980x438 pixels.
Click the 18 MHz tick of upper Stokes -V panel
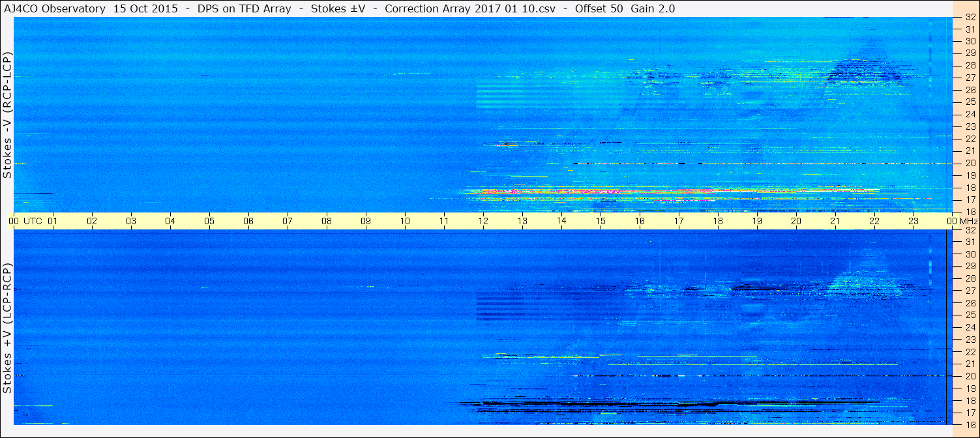tap(970, 188)
